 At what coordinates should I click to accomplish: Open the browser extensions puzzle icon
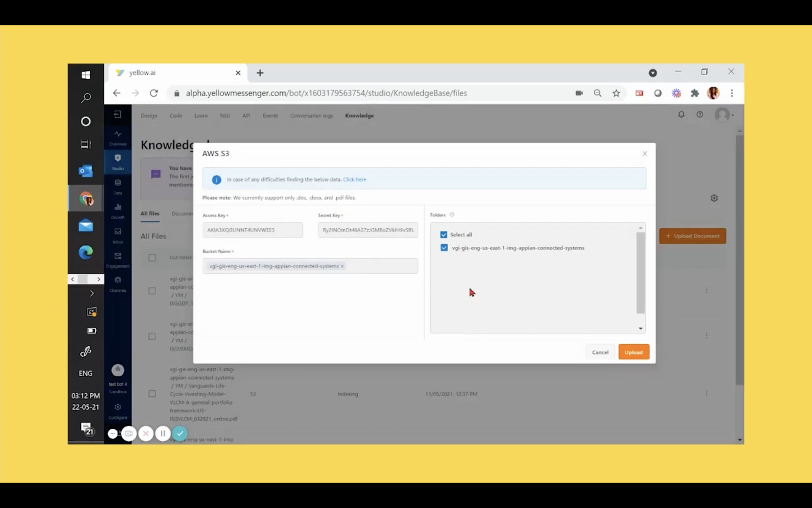pos(694,93)
